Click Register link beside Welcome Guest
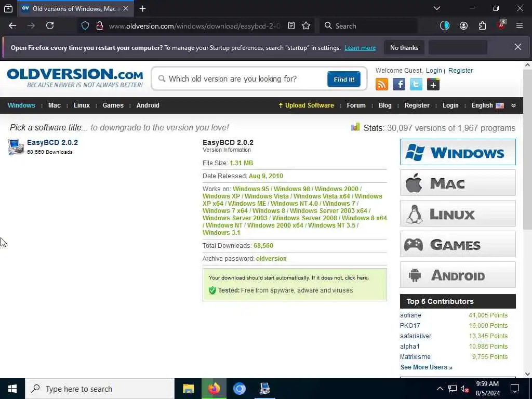This screenshot has height=399, width=532. point(460,71)
